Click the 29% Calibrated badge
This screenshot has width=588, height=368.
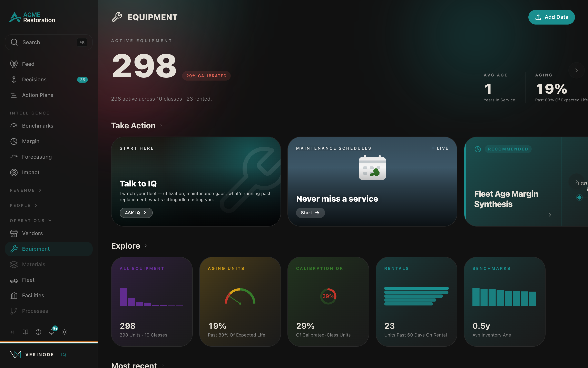point(206,76)
